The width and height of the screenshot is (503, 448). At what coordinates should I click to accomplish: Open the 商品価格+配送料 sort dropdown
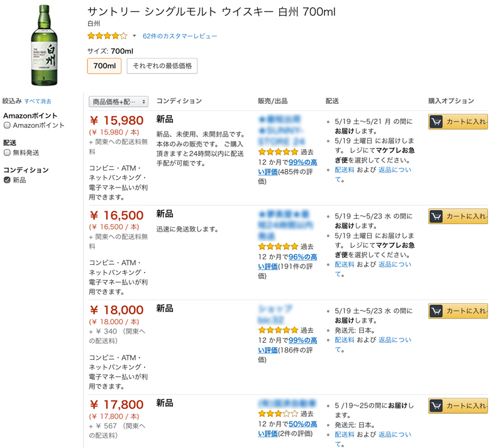(x=118, y=101)
